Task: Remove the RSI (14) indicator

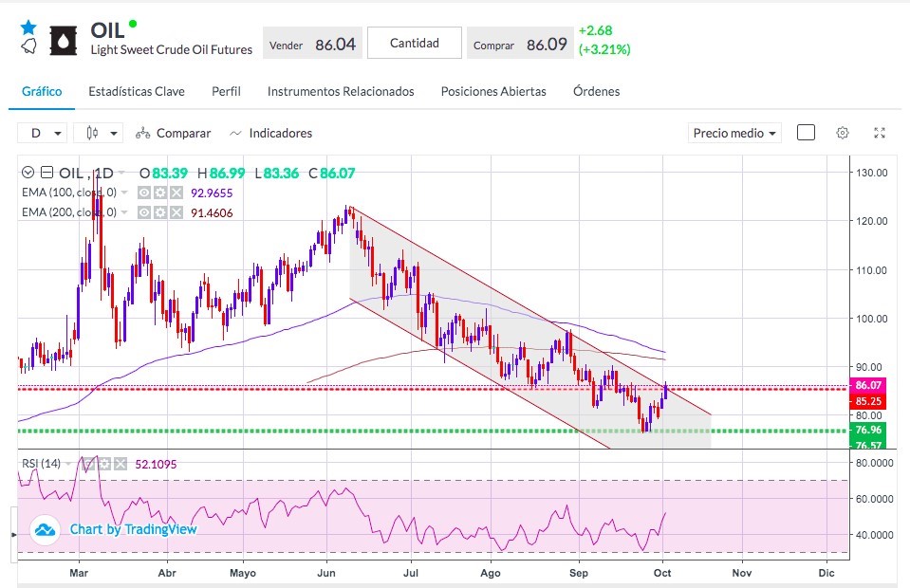Action: click(x=121, y=464)
